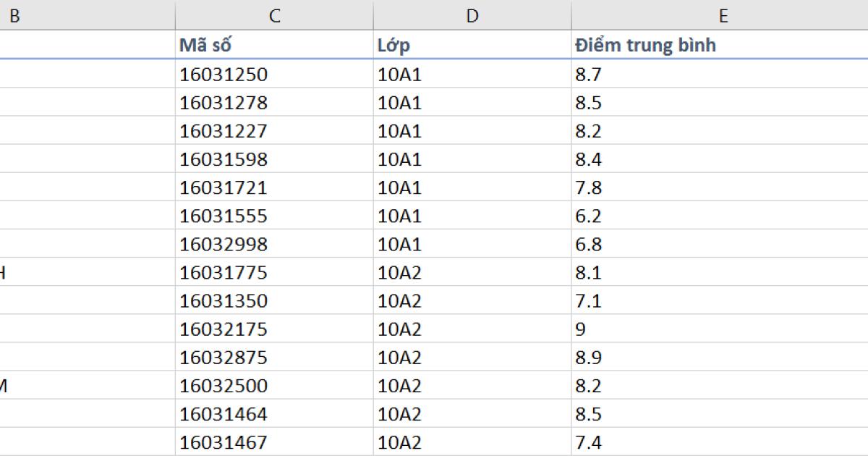Select class 10A2 in row 16031350
Image resolution: width=868 pixels, height=456 pixels.
[472, 300]
